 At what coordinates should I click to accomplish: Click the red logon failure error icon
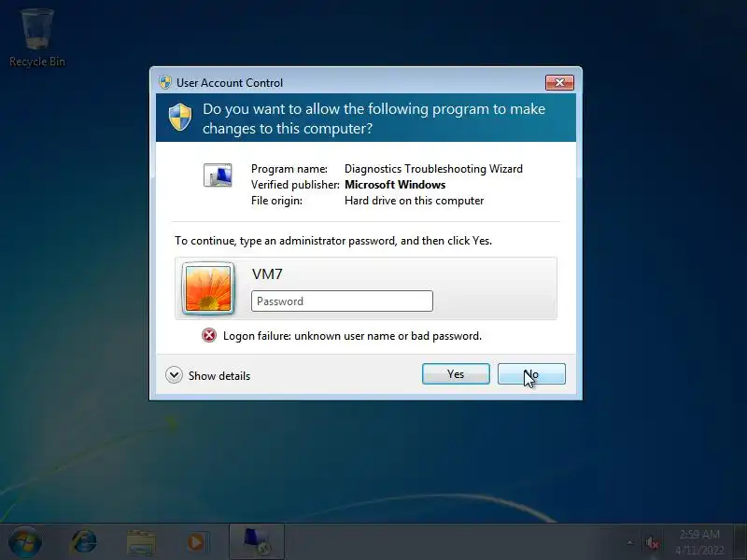pyautogui.click(x=208, y=335)
